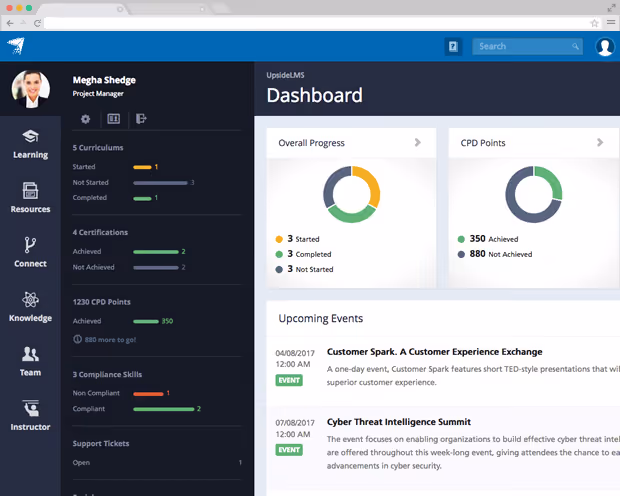Click the Non Compliant red bar
The height and width of the screenshot is (496, 620).
click(x=148, y=394)
